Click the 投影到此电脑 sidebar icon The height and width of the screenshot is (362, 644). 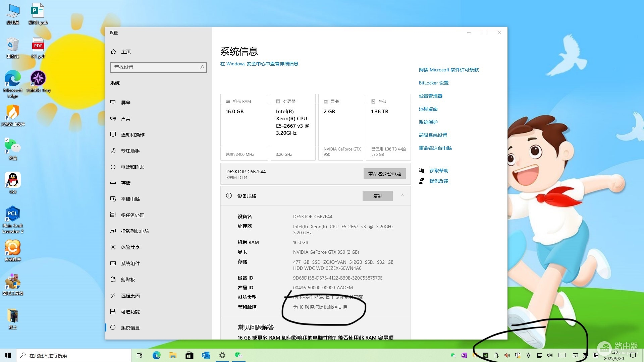click(x=113, y=231)
